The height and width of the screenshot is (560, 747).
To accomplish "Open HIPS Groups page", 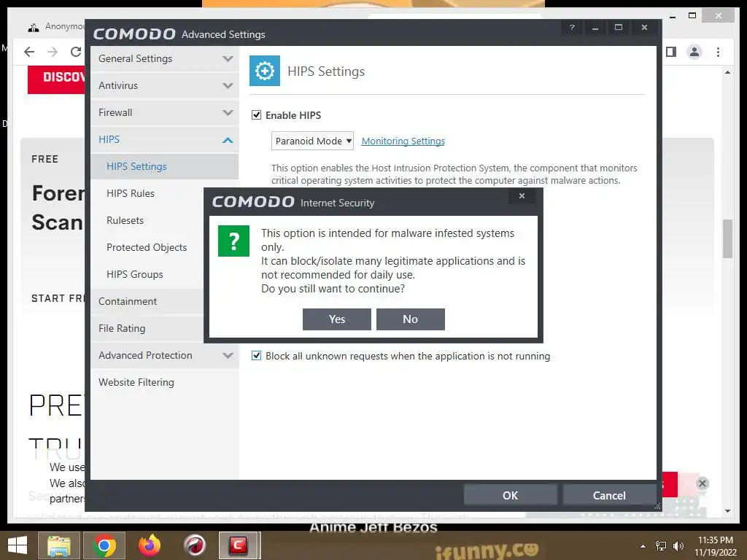I will pos(135,274).
